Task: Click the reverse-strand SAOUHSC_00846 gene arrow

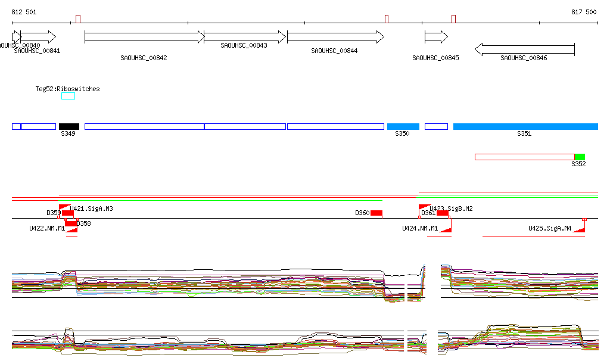Action: 524,49
